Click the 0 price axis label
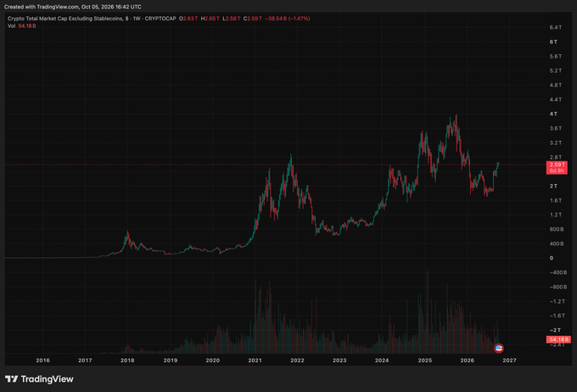This screenshot has height=392, width=577. (552, 258)
